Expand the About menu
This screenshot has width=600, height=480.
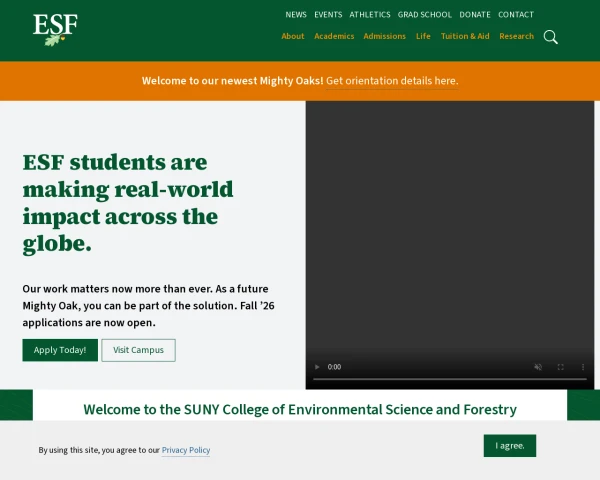(x=293, y=36)
